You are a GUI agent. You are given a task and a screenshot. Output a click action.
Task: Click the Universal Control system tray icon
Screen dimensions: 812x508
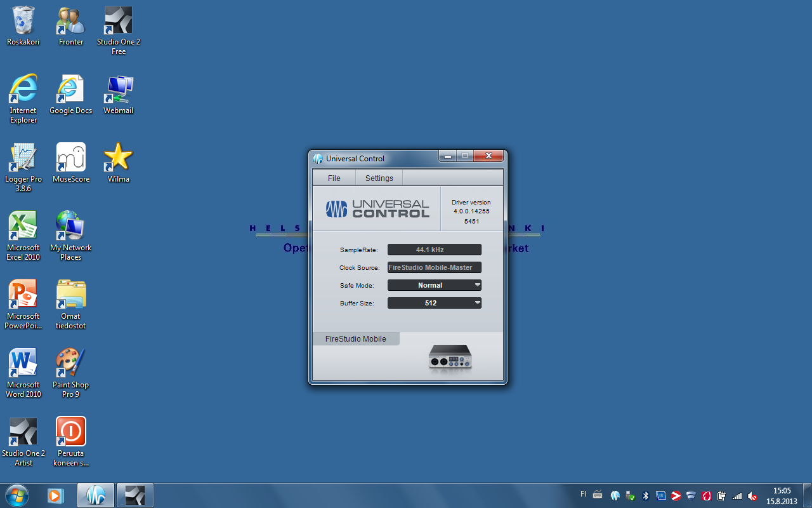click(615, 495)
